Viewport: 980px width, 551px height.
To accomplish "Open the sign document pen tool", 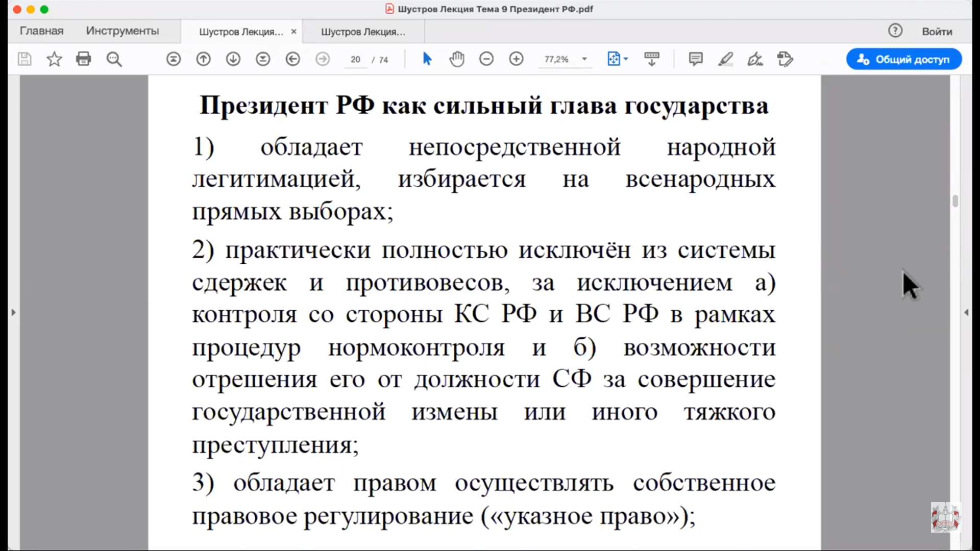I will [755, 59].
